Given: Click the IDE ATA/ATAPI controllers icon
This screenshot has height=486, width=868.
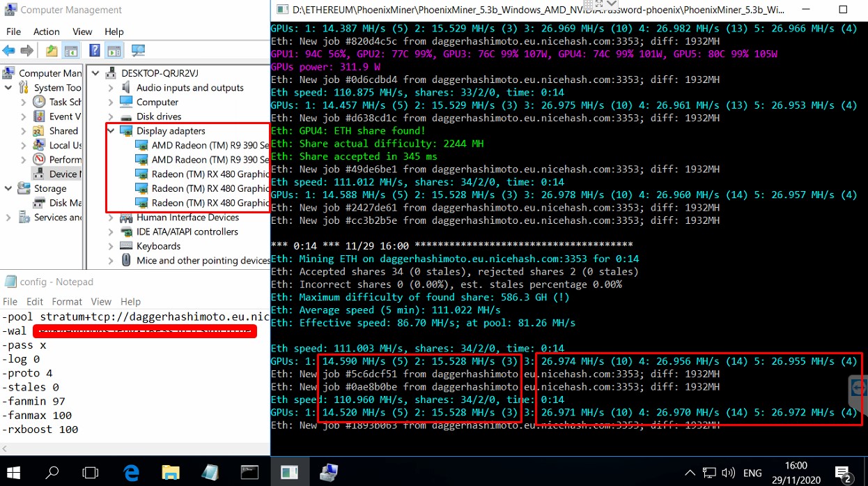Looking at the screenshot, I should pyautogui.click(x=126, y=231).
